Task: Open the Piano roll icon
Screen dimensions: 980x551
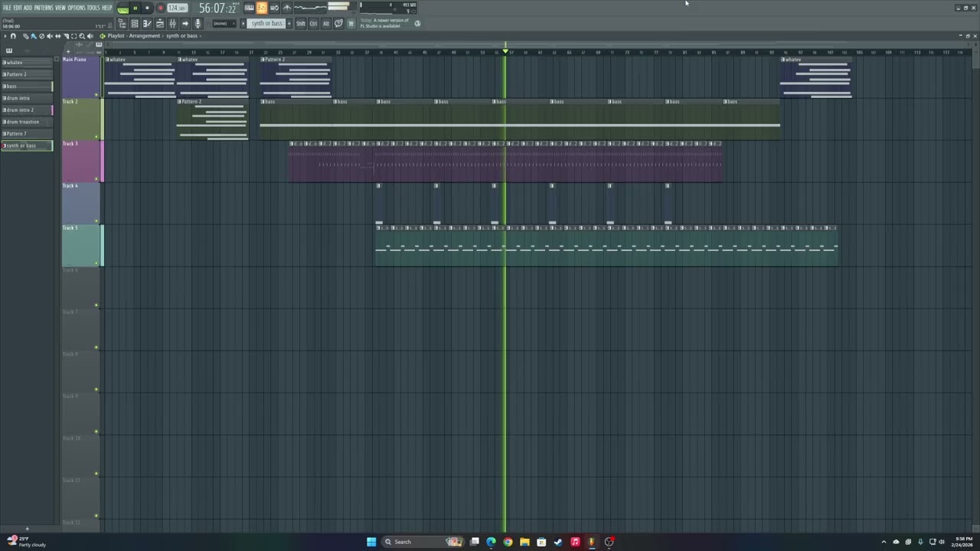Action: point(147,24)
